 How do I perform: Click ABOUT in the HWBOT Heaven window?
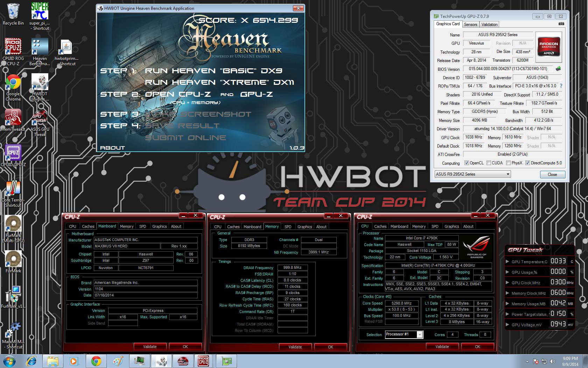[112, 148]
